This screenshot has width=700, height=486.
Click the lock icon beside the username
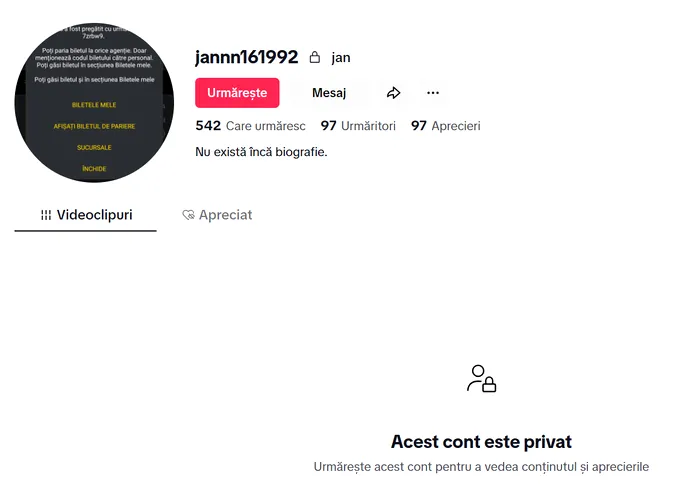pyautogui.click(x=315, y=58)
